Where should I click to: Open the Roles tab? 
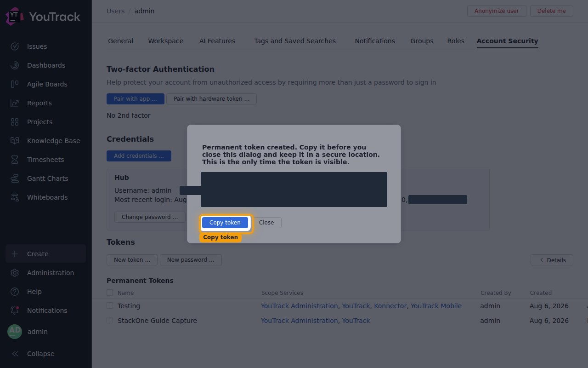[x=456, y=41]
